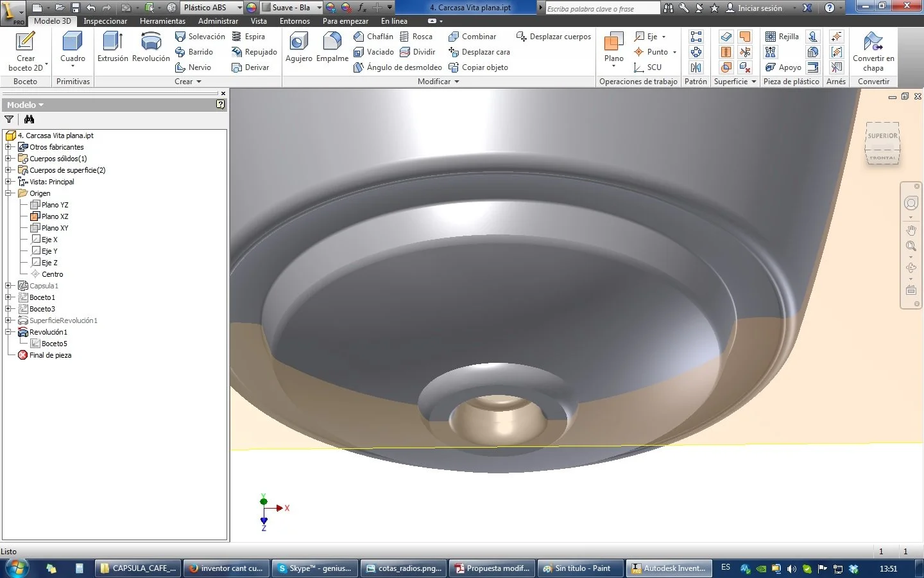Expand the Capsula1 tree node

pos(8,286)
